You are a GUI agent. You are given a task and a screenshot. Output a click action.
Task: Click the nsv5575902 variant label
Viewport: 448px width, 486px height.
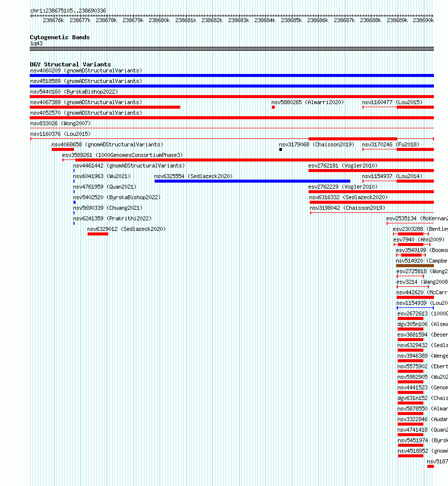pyautogui.click(x=422, y=366)
